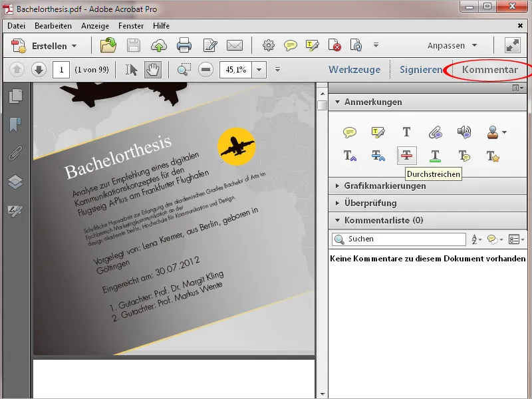This screenshot has height=399, width=532.
Task: Select underline text tool
Action: (x=435, y=156)
